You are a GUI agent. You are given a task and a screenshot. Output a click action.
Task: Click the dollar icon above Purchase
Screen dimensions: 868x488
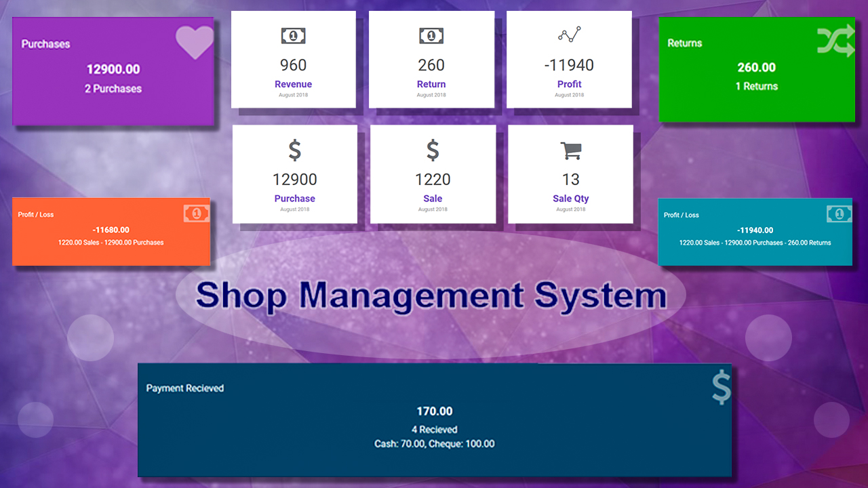pyautogui.click(x=294, y=150)
